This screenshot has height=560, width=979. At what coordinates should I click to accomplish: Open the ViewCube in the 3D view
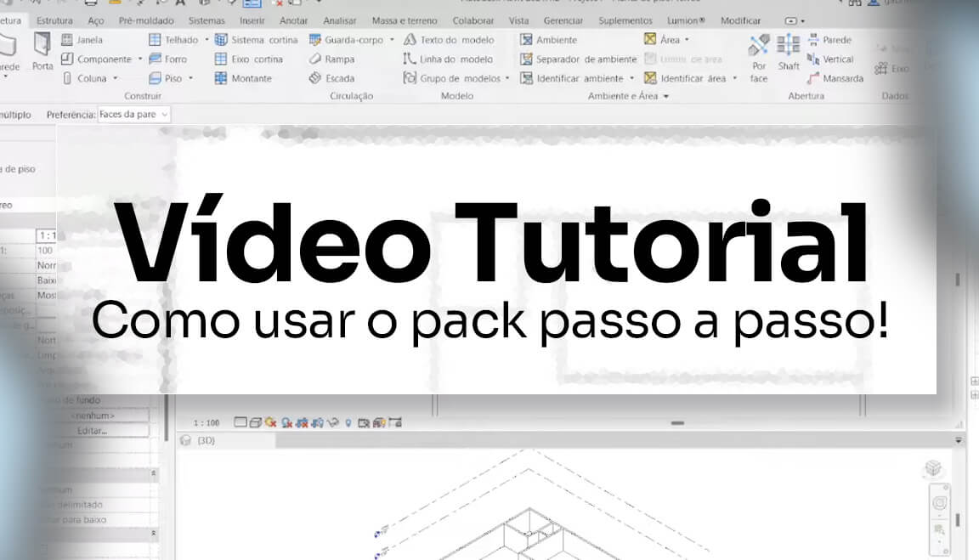(x=933, y=468)
